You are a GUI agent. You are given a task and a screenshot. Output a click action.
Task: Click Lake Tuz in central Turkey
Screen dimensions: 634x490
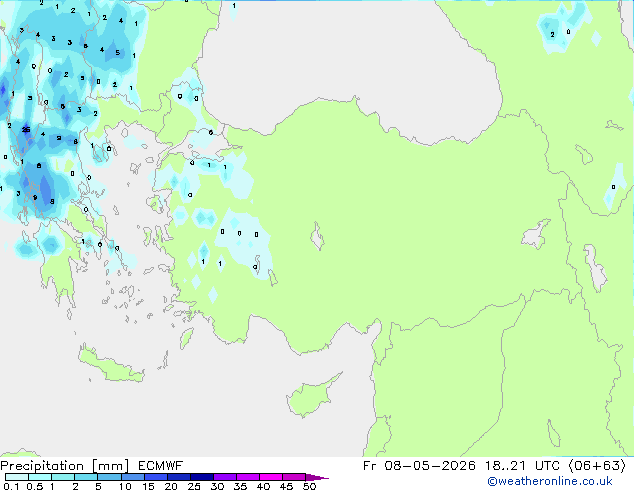317,237
